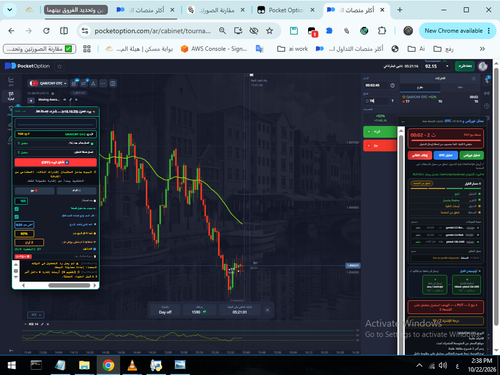Click the text input at the left bot panel top

[56, 124]
